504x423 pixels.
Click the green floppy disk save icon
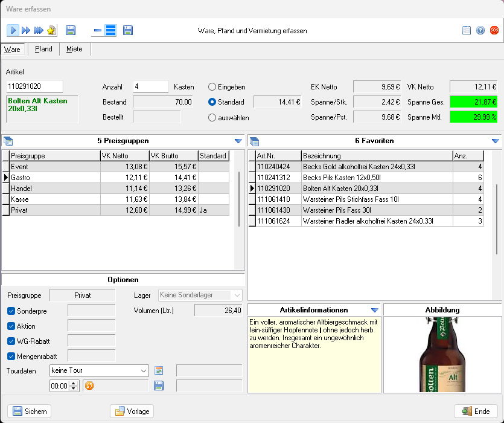(128, 31)
